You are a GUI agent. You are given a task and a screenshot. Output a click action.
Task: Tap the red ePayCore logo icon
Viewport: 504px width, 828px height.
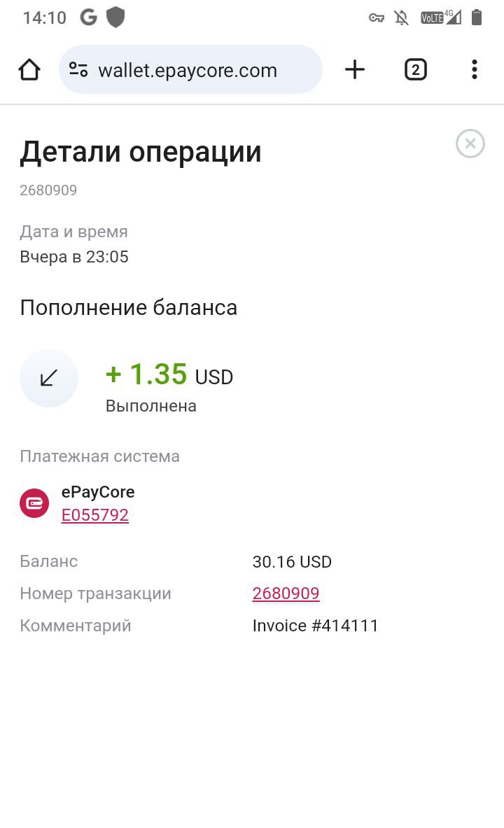(34, 503)
